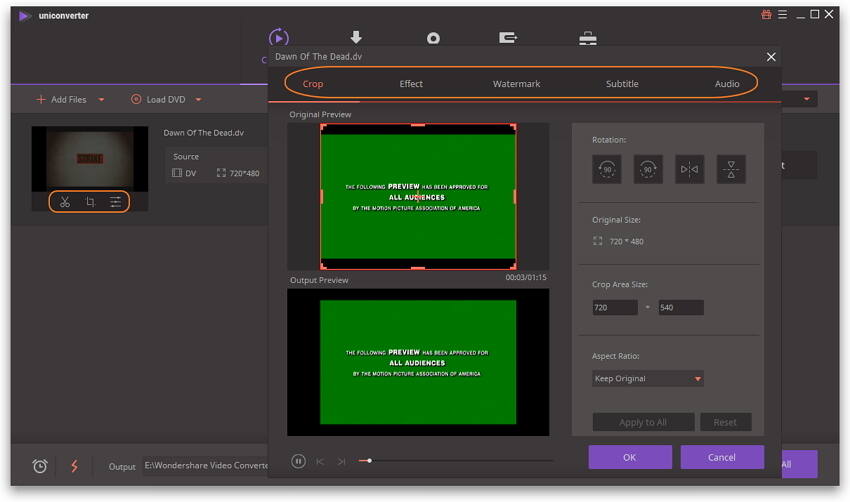Select the Dawn Of The Dead video thumbnail
The width and height of the screenshot is (850, 502).
pyautogui.click(x=89, y=159)
